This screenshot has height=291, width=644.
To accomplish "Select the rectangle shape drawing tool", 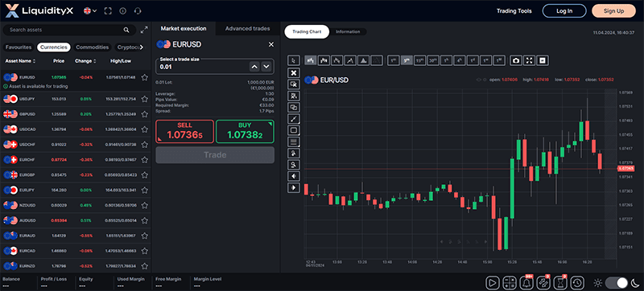I will (x=293, y=130).
